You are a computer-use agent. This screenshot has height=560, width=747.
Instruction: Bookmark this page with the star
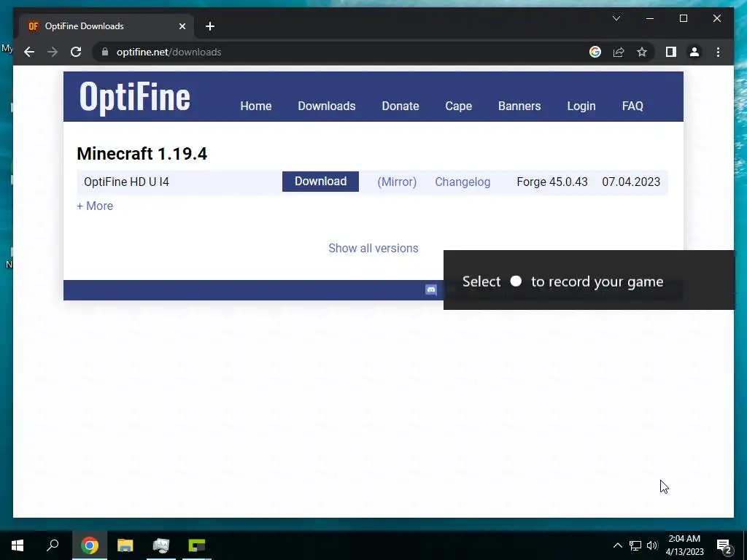click(x=642, y=52)
